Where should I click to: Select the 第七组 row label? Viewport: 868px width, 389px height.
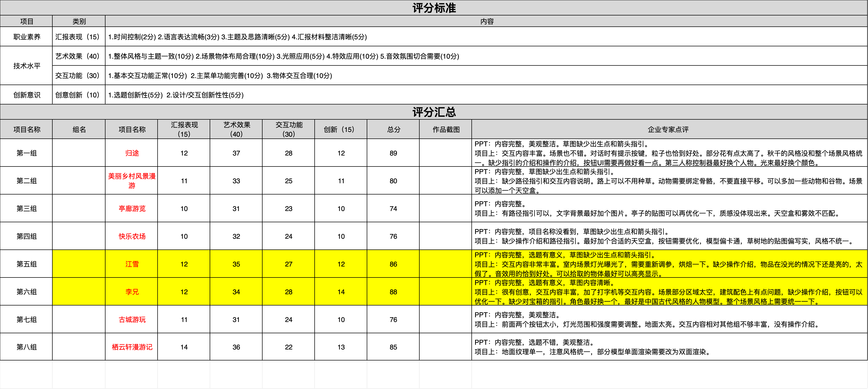26,319
